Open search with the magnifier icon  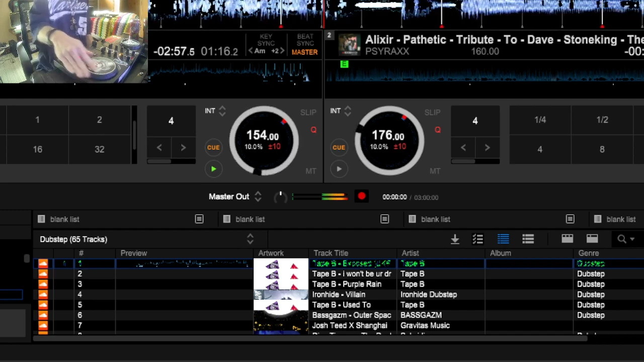[x=622, y=239]
